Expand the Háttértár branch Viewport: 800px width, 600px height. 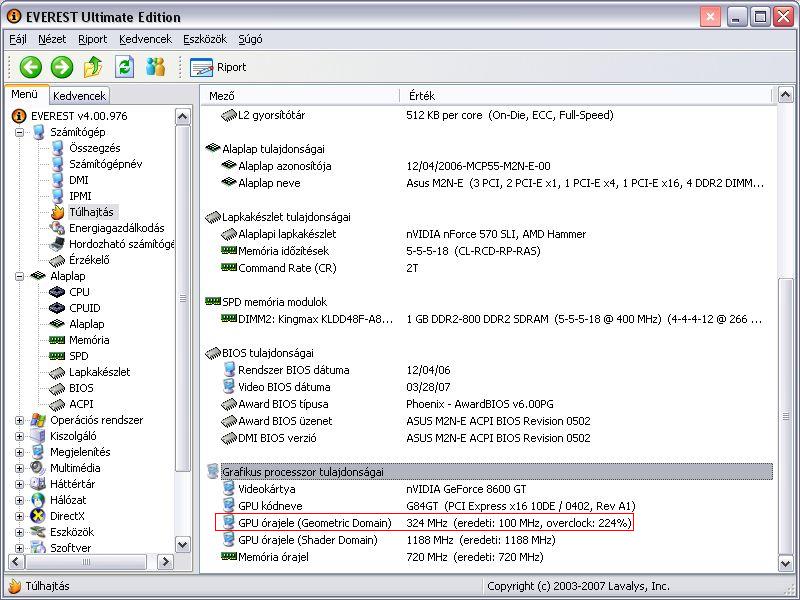(x=19, y=484)
